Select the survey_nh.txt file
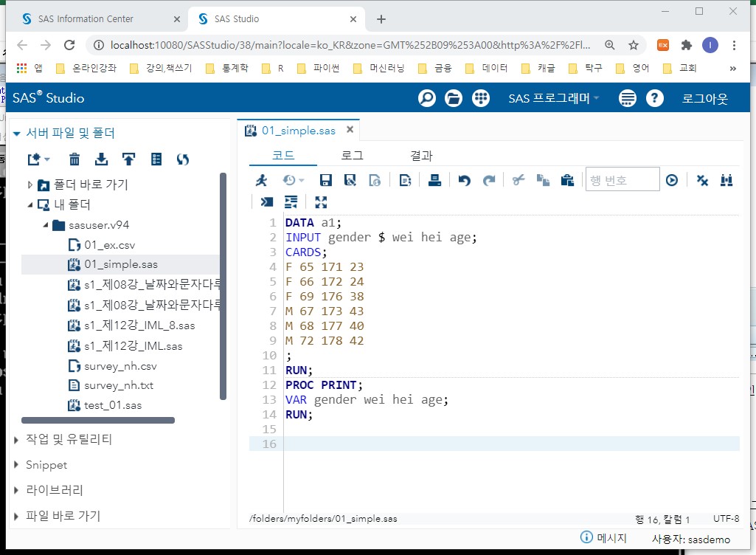The image size is (756, 555). 119,385
